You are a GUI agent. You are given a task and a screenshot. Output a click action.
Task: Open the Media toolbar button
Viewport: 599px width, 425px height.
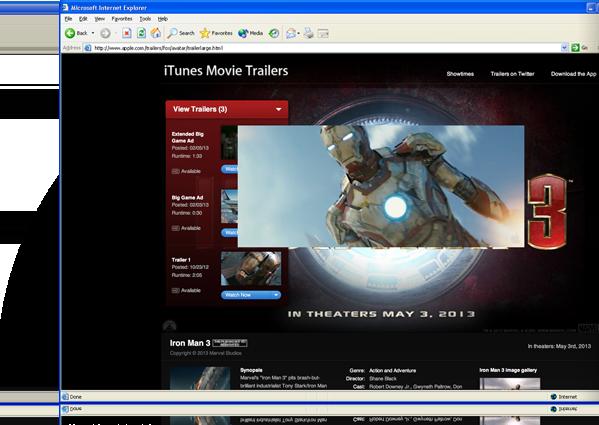(250, 33)
